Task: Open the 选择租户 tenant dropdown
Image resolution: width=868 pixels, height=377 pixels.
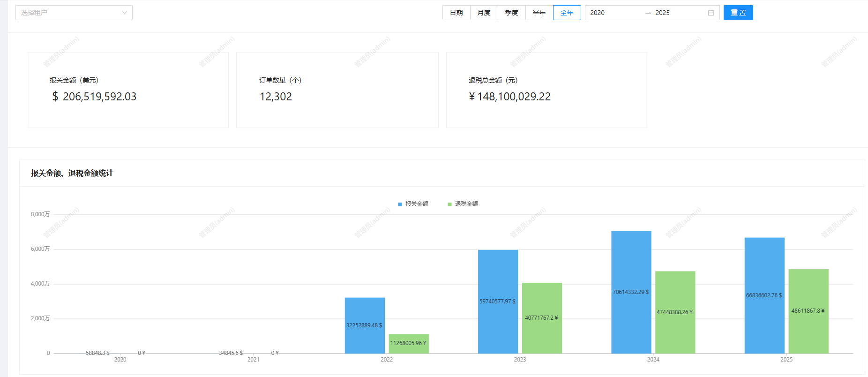Action: (74, 13)
